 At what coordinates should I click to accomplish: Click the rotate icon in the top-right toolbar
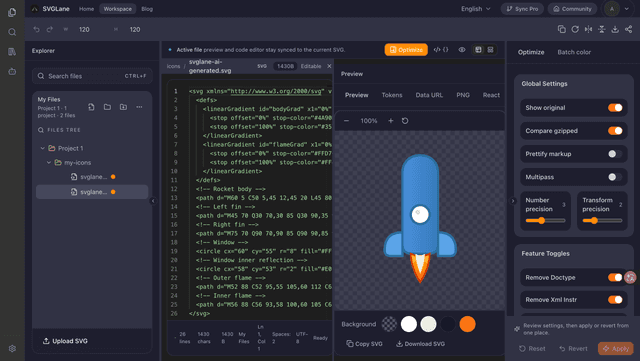coord(575,29)
